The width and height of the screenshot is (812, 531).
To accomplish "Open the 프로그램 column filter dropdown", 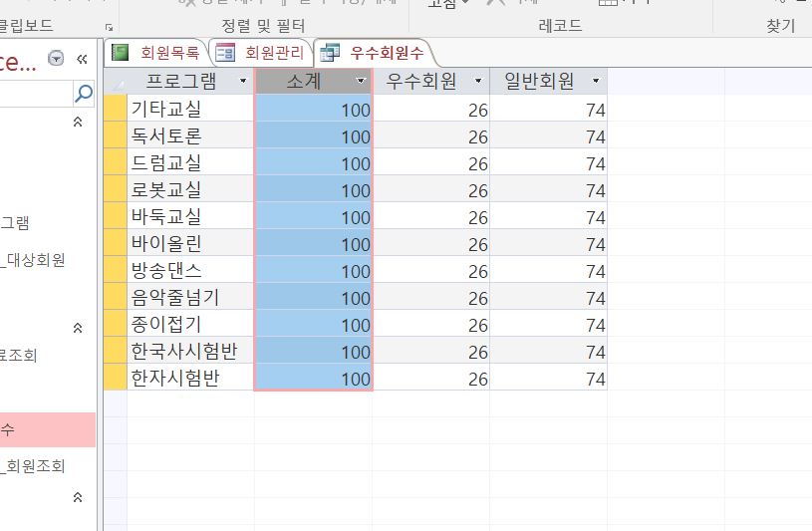I will tap(243, 81).
